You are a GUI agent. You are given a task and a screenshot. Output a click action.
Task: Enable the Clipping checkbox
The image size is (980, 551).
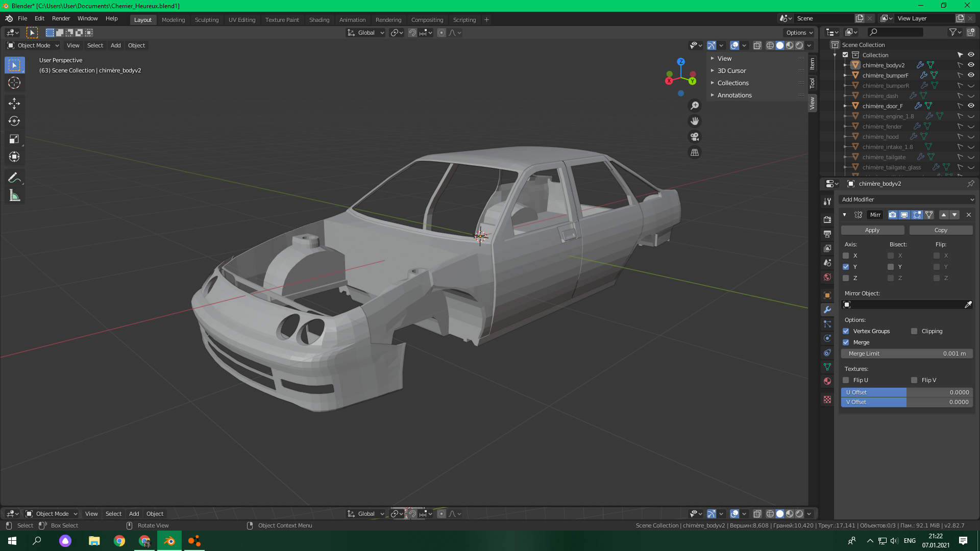[x=914, y=331]
